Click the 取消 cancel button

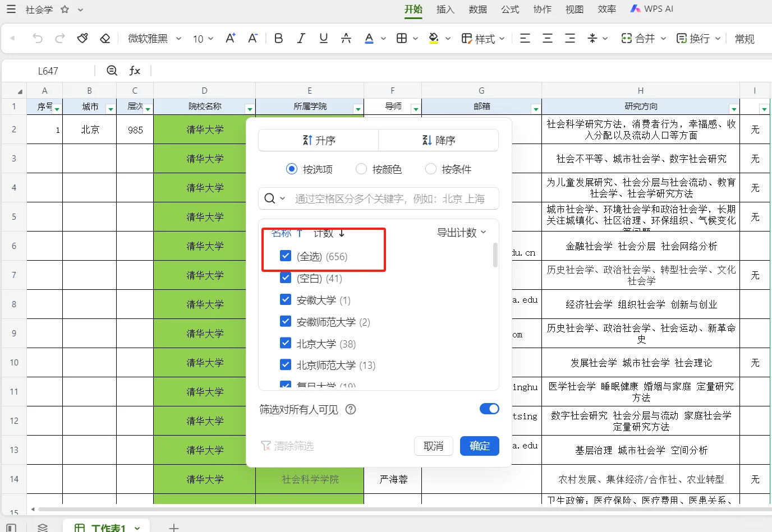434,446
